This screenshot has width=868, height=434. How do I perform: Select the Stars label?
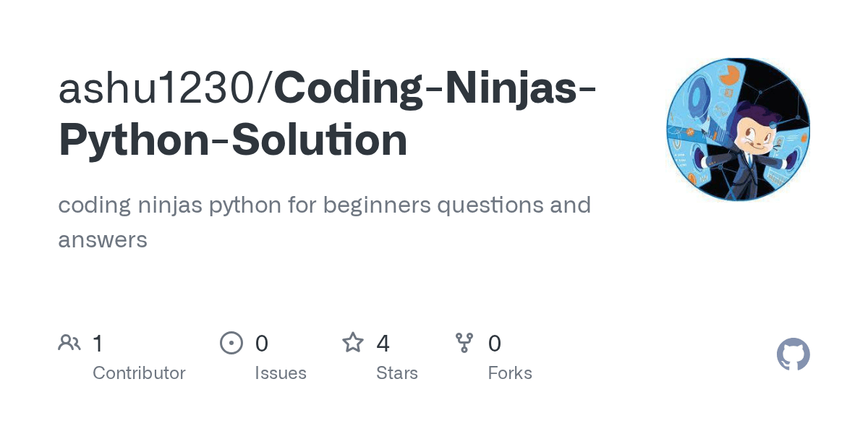[397, 373]
